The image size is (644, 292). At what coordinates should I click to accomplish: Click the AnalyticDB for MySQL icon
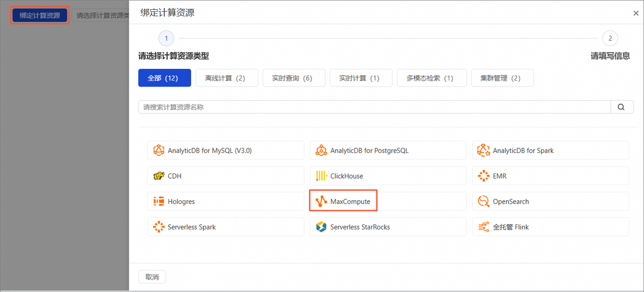coord(159,151)
